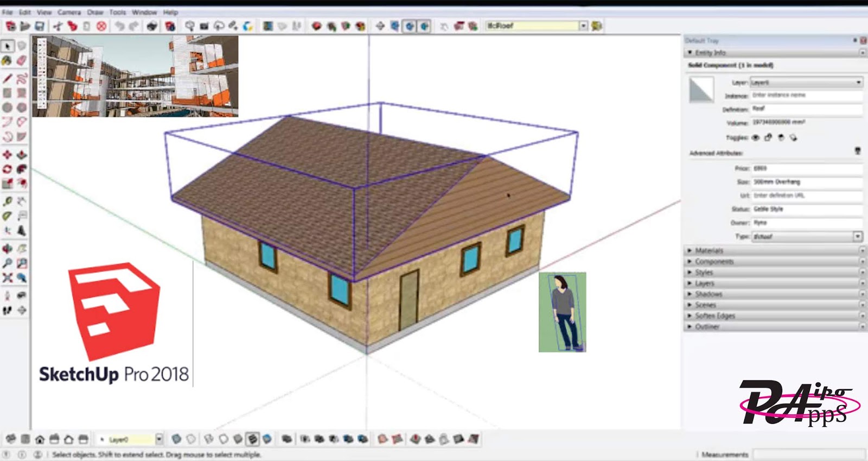Toggle the Hide eye icon in Entity Info
868x461 pixels.
755,137
